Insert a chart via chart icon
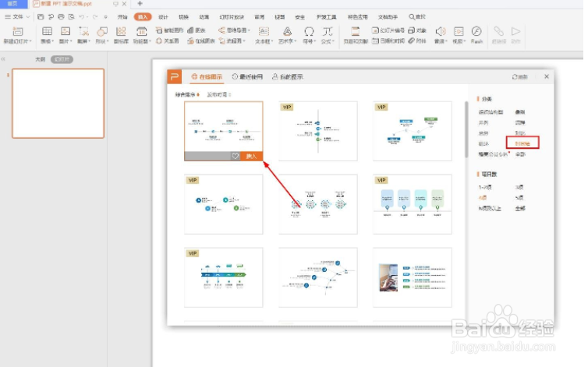This screenshot has height=367, width=588. [x=190, y=30]
